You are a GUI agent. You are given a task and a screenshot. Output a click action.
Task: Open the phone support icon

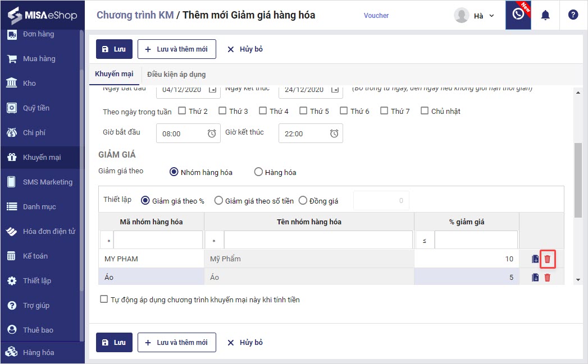coord(518,15)
